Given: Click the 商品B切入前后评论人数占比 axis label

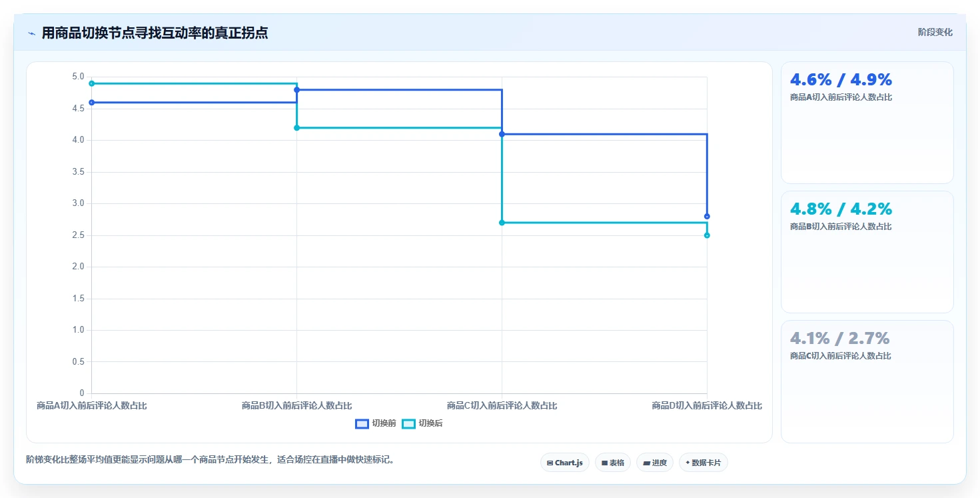Looking at the screenshot, I should coord(296,405).
